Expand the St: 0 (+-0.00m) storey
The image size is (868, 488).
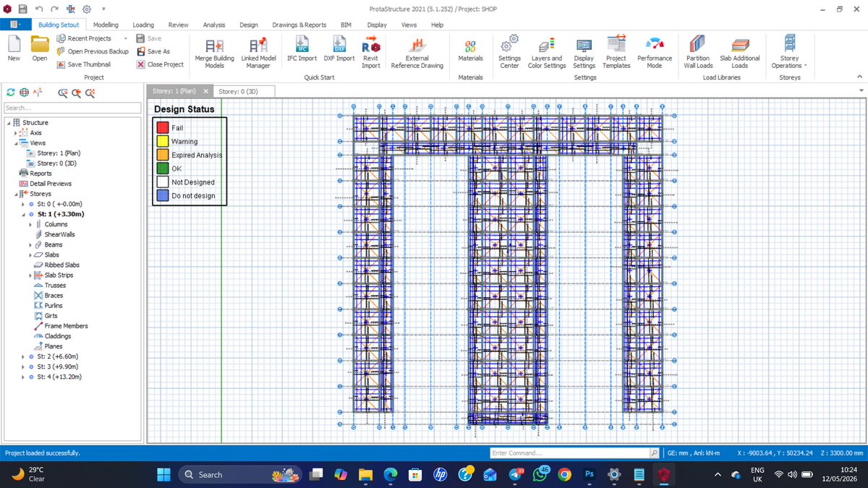[x=24, y=204]
